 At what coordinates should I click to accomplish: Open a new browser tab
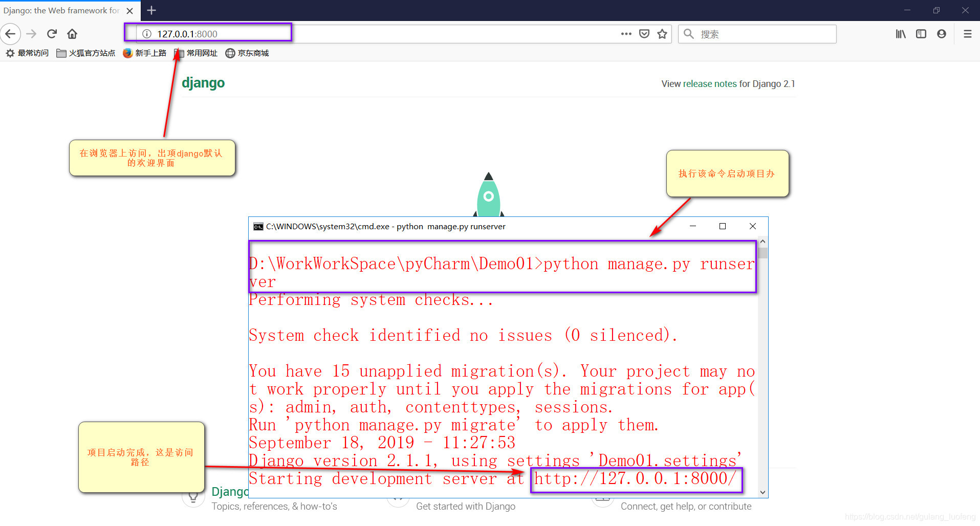(x=151, y=10)
